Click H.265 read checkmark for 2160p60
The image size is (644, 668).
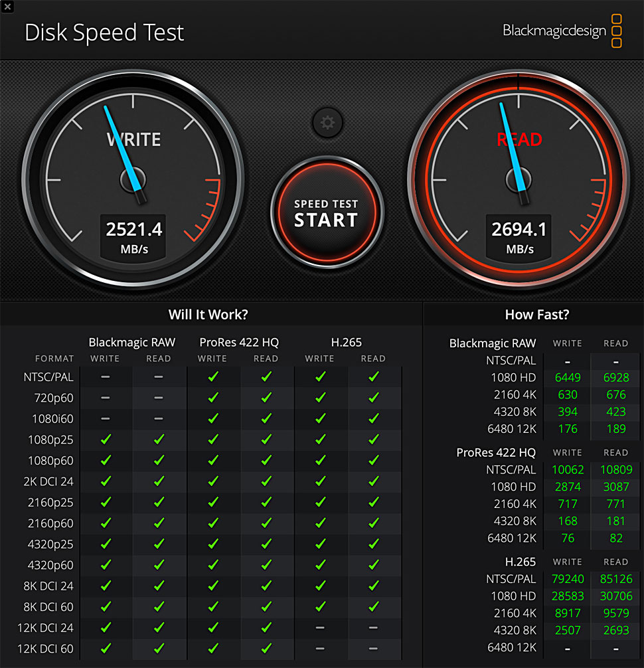[x=374, y=523]
